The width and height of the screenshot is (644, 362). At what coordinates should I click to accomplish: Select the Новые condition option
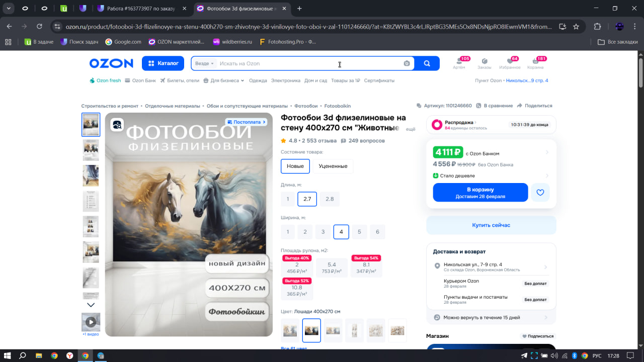point(295,166)
